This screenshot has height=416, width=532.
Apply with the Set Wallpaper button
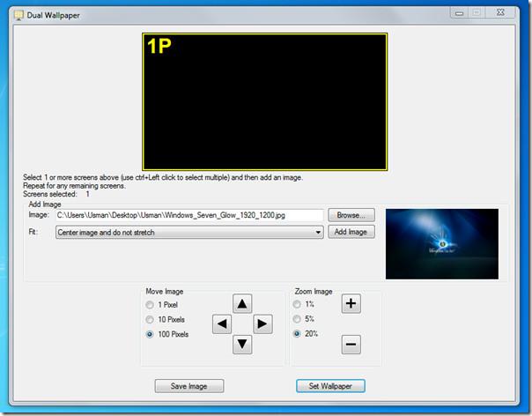click(330, 386)
